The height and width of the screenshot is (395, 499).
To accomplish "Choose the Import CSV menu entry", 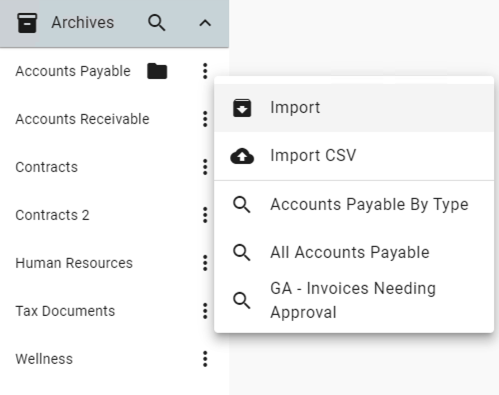I will (354, 156).
